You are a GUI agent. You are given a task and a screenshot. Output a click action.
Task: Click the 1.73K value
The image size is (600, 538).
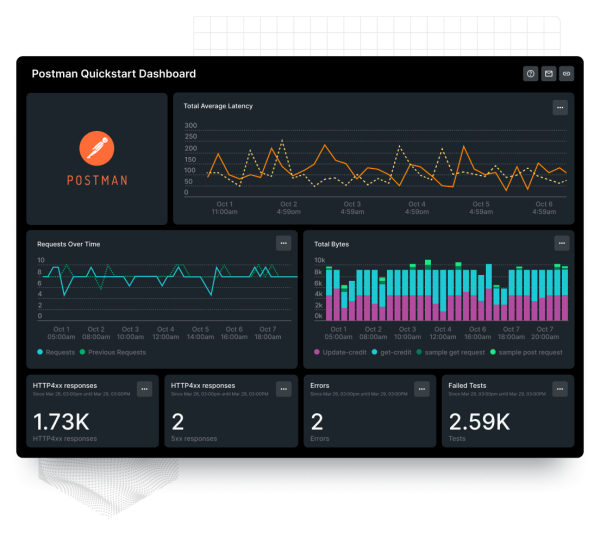coord(61,422)
